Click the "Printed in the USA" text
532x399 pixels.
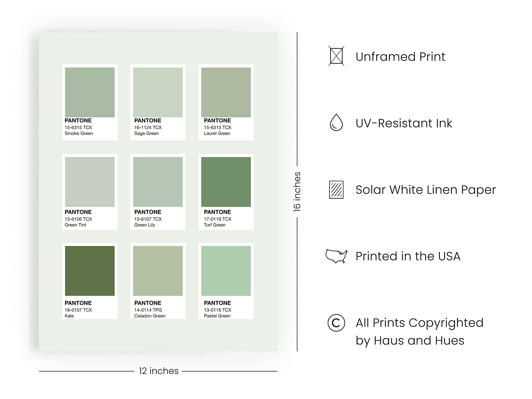point(408,256)
